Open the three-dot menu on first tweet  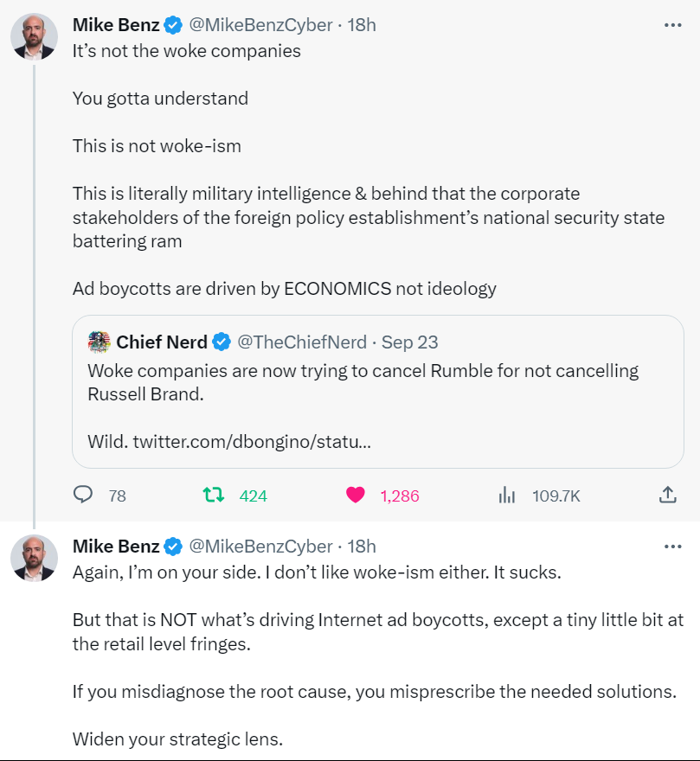[x=672, y=25]
